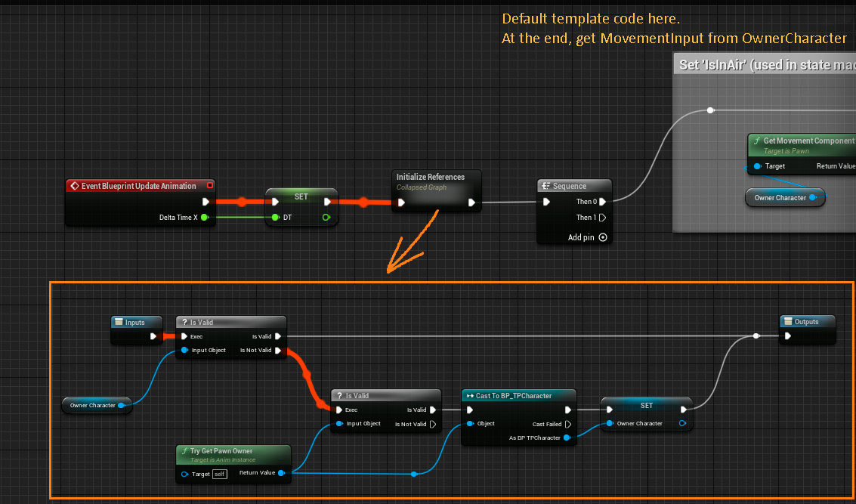The width and height of the screenshot is (856, 504).
Task: Select the Set 'IsInAir' comment box header
Action: pos(765,64)
